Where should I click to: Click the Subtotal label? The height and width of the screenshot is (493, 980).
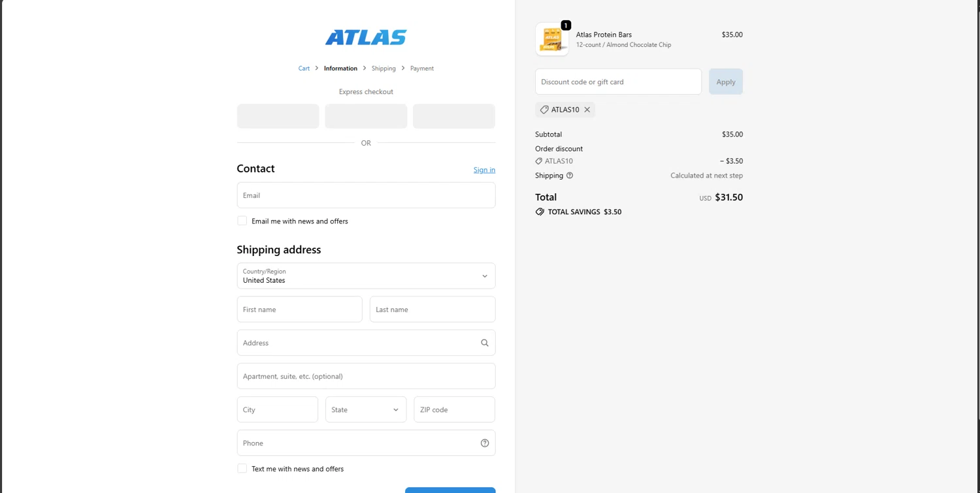pyautogui.click(x=548, y=135)
